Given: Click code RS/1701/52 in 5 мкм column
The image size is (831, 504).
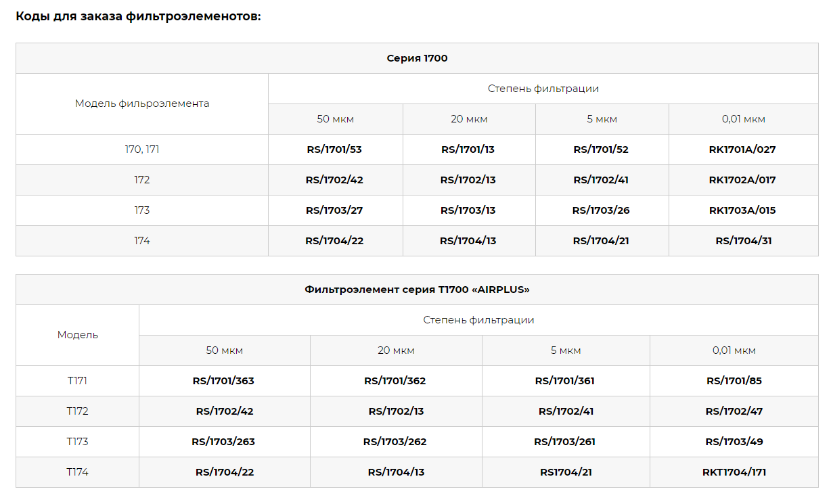Looking at the screenshot, I should pos(602,150).
